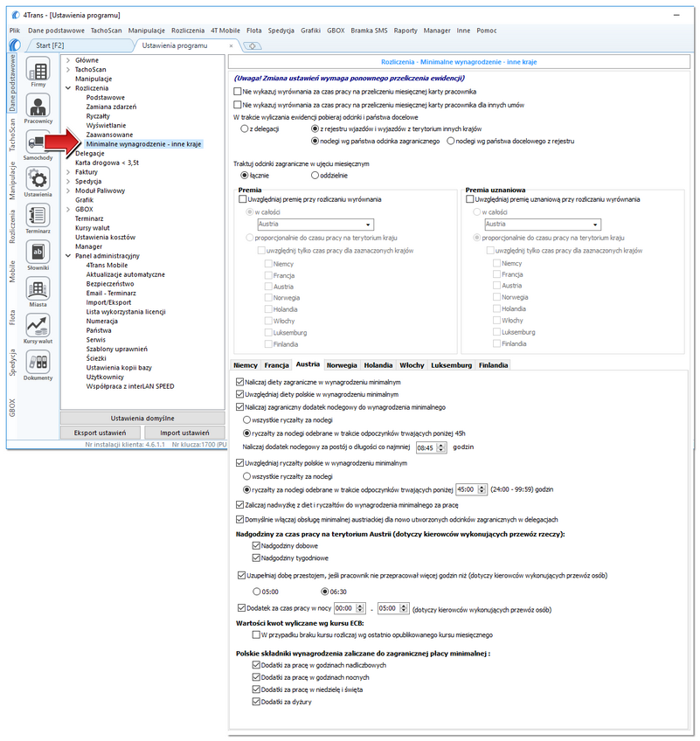Open the Bramka SMS menu
This screenshot has width=700, height=741.
[x=369, y=31]
